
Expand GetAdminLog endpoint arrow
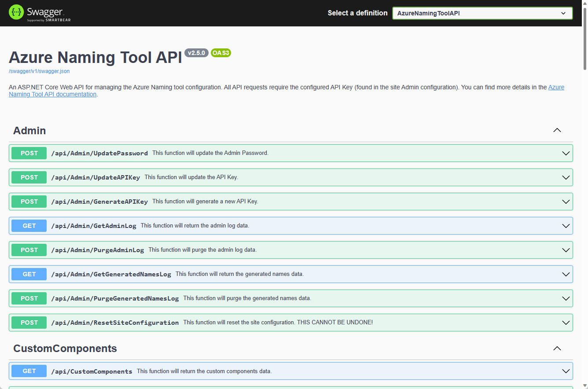coord(566,226)
